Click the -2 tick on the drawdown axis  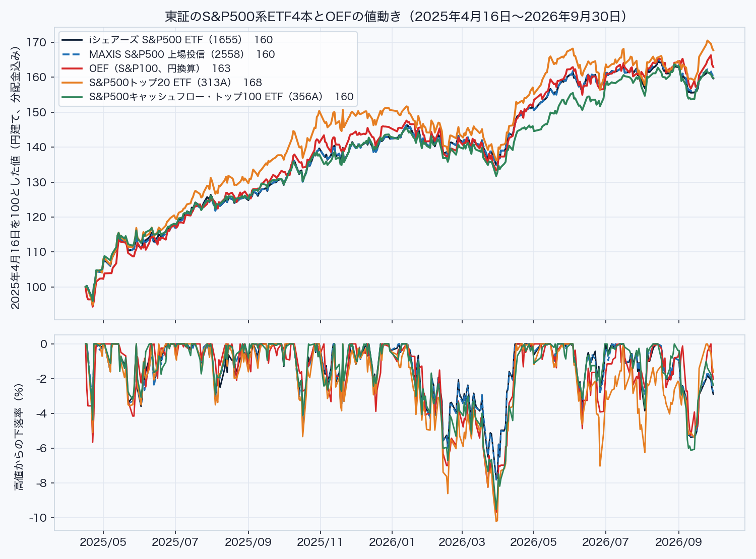click(41, 379)
